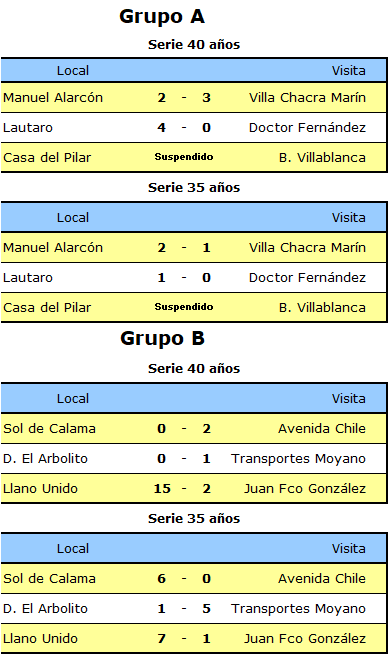388x654 pixels.
Task: Click Avenida Chile in Grupo B Serie 40
Action: 322,429
